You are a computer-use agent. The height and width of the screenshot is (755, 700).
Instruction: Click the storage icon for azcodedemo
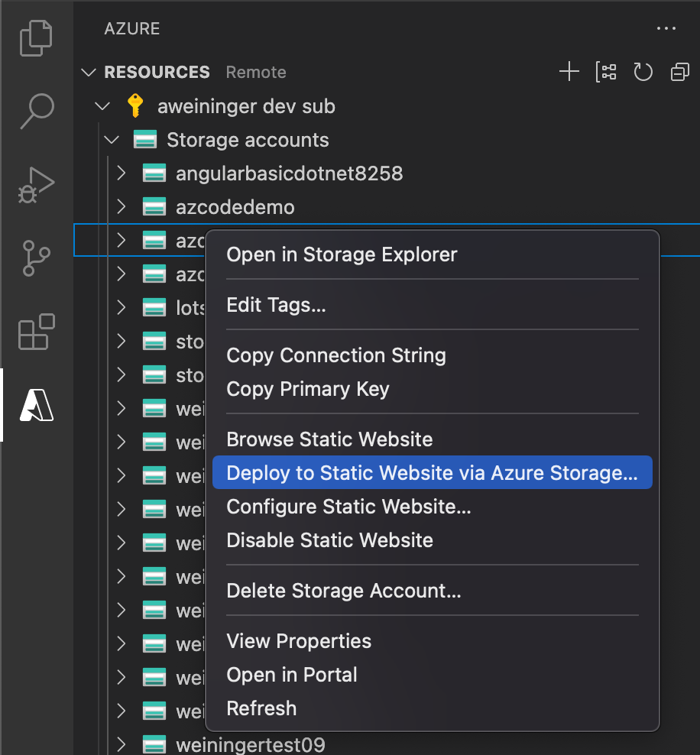pyautogui.click(x=154, y=207)
